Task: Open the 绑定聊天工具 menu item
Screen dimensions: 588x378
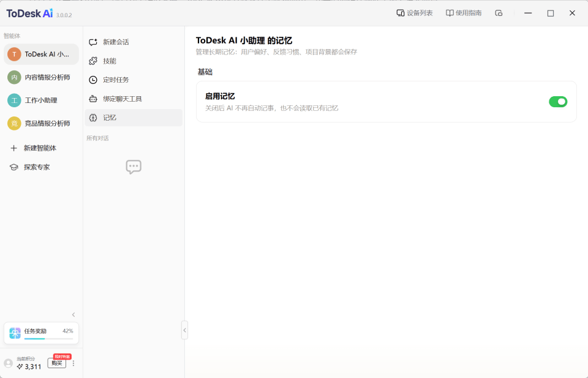Action: click(x=134, y=99)
